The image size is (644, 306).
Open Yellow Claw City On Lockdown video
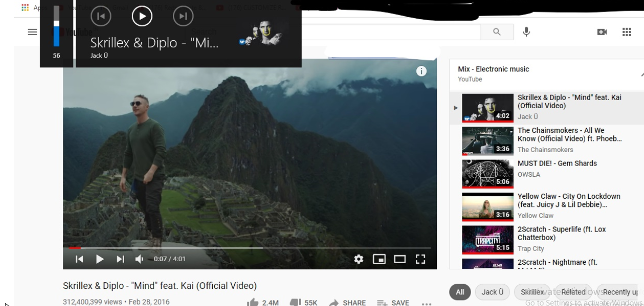click(546, 206)
